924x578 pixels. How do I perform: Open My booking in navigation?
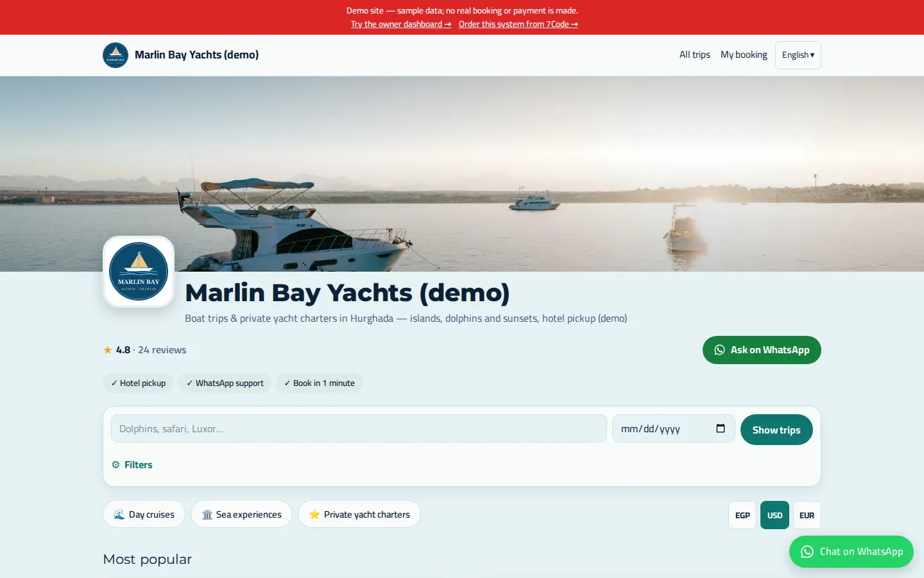744,55
